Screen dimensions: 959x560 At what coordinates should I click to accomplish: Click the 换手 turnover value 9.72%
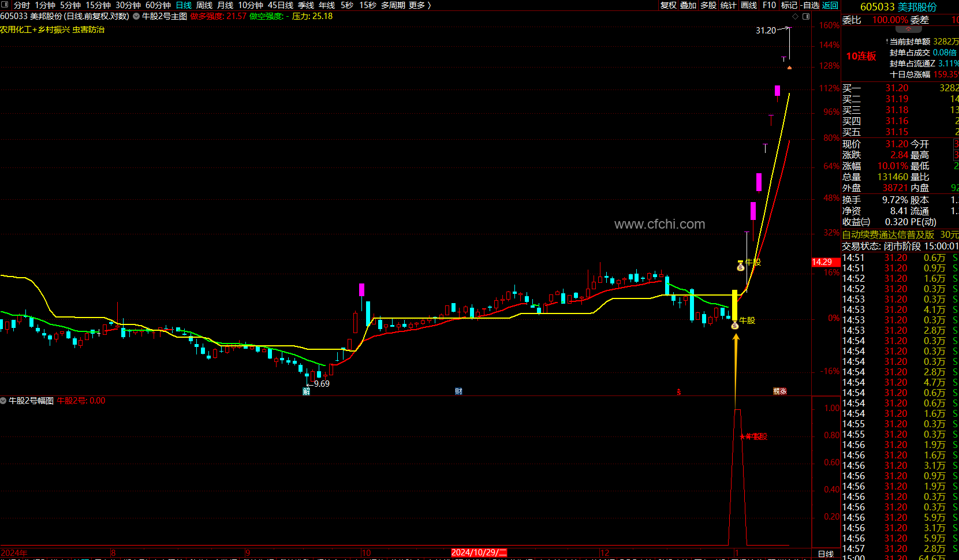point(895,200)
